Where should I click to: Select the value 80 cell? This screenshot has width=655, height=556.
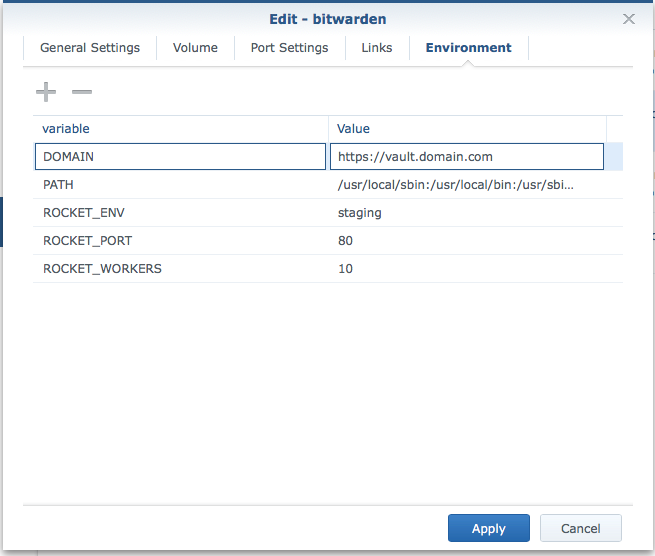[x=468, y=241]
